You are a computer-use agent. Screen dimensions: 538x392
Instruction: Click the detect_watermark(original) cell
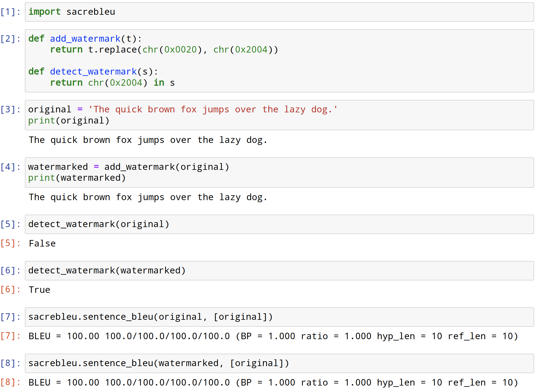(279, 224)
